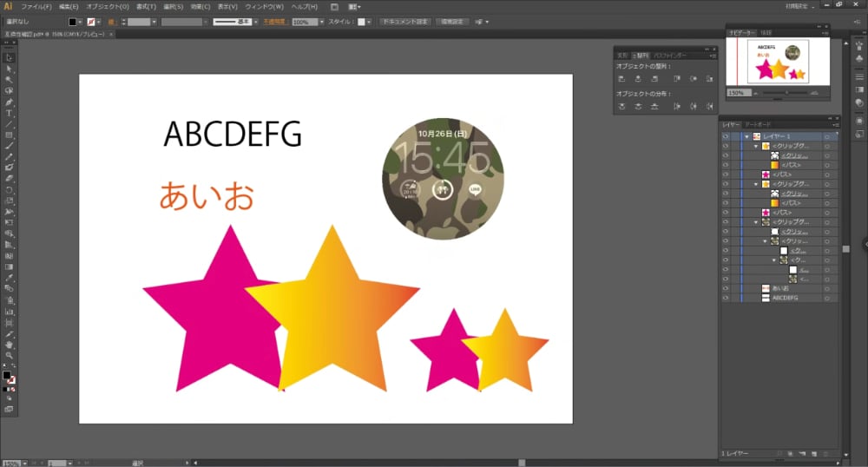The width and height of the screenshot is (868, 467).
Task: Open the opacity 100% dropdown
Action: tap(322, 22)
